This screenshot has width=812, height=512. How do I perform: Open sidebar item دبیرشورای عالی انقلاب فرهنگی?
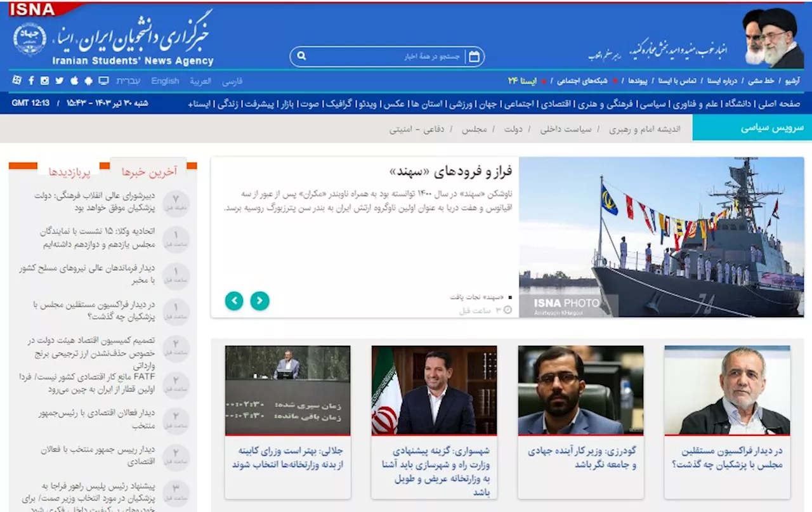click(95, 201)
